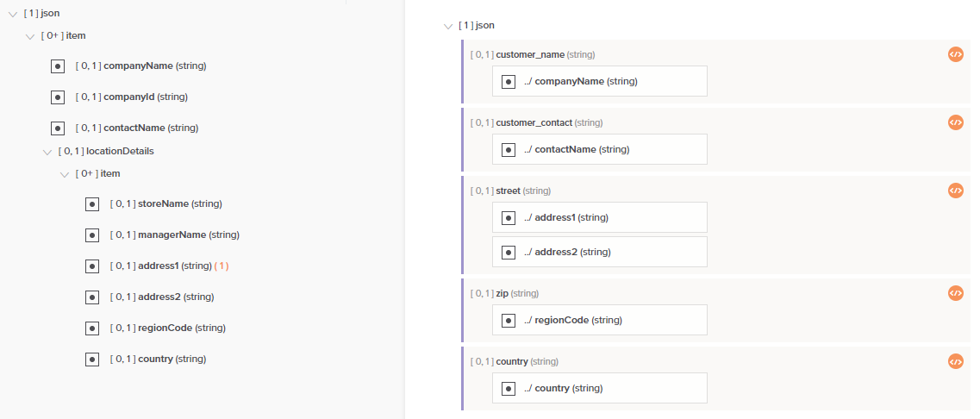Select the companyId field square icon

tap(58, 97)
